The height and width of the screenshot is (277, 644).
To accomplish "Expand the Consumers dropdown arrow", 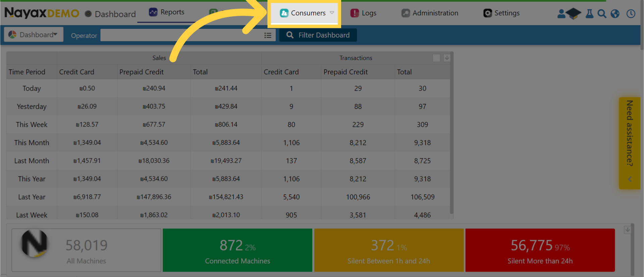I will click(x=332, y=13).
